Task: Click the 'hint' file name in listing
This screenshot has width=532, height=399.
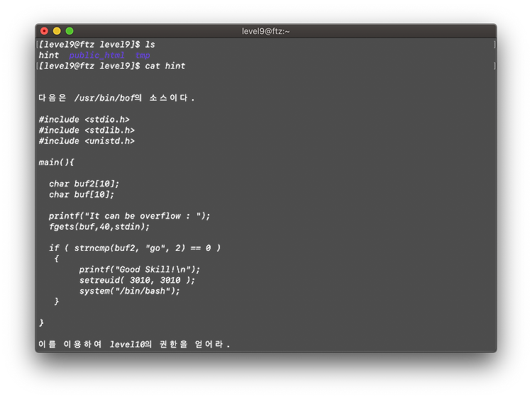Action: (49, 55)
